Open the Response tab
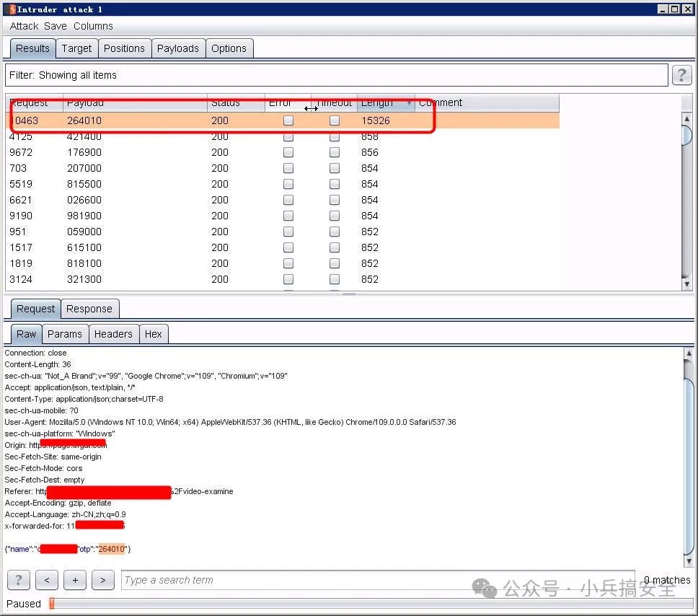Viewport: 698px width, 616px height. [x=89, y=309]
